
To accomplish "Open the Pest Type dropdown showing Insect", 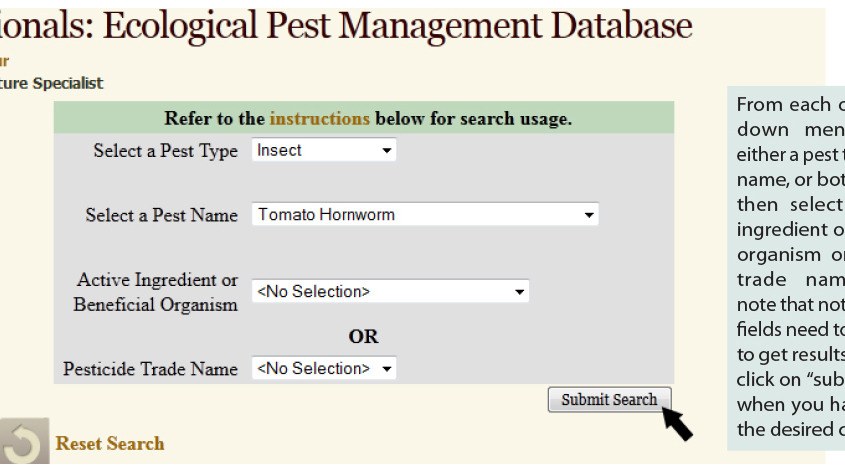I will click(x=323, y=151).
